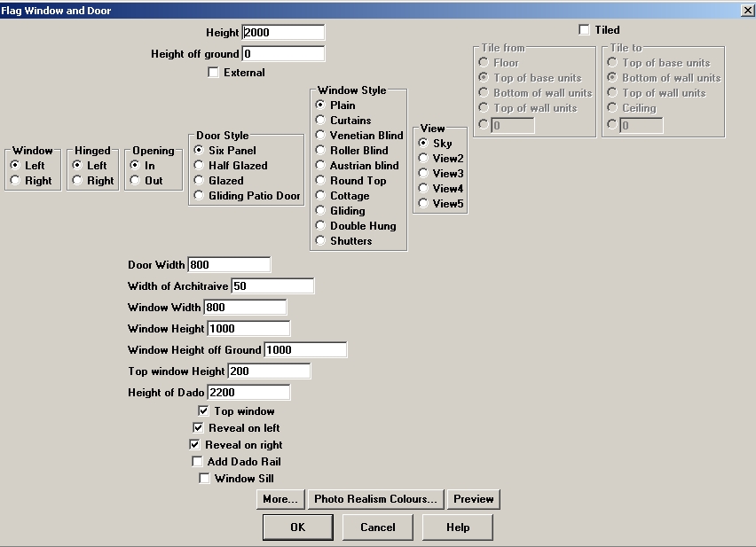Enable the Add Dado Rail checkbox

coord(197,462)
